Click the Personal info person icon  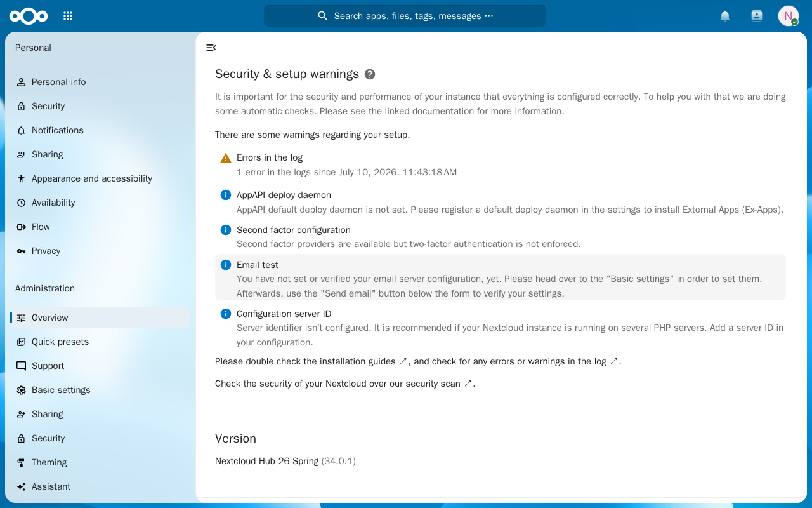(22, 82)
